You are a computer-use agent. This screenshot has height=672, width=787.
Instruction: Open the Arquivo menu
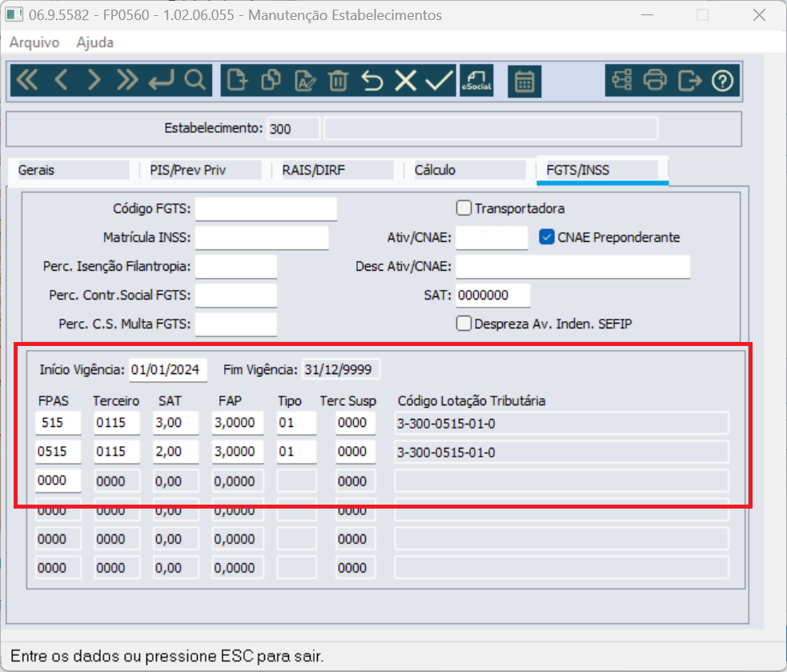(x=34, y=42)
